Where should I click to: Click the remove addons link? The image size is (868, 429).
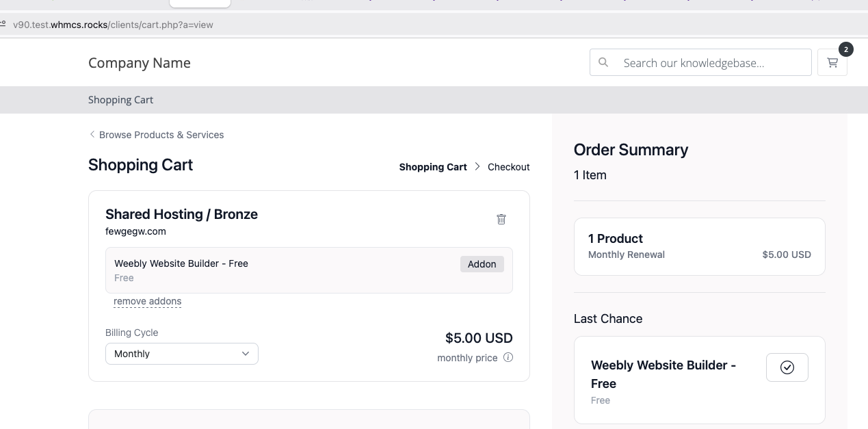click(x=147, y=301)
